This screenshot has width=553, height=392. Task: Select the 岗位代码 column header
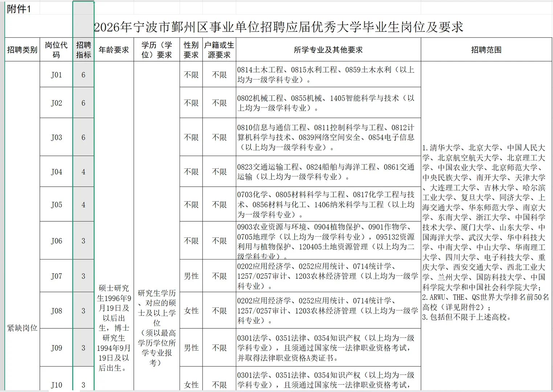point(56,49)
